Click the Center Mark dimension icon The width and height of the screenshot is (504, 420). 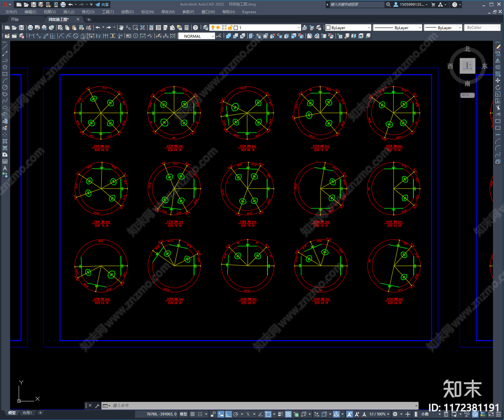[135, 36]
